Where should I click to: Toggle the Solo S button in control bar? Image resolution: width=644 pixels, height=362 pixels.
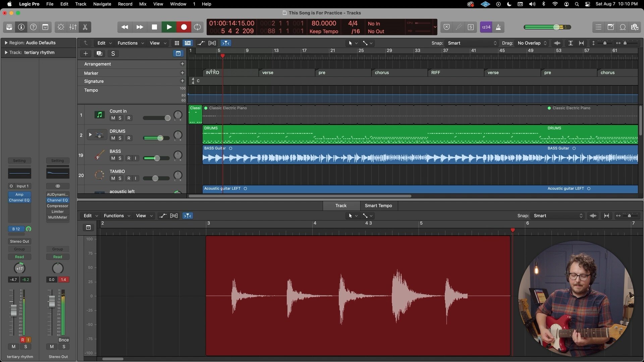coord(471,27)
